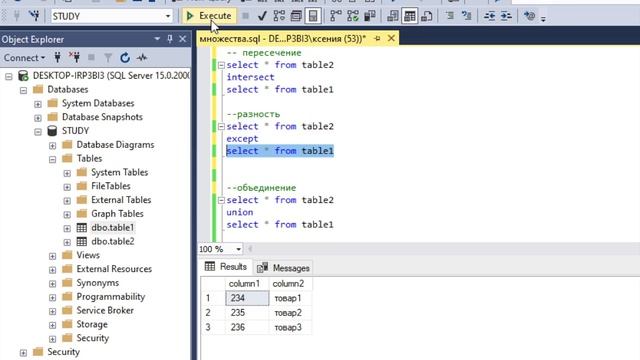Parse the query with the checkmark icon
640x360 pixels.
pos(262,16)
